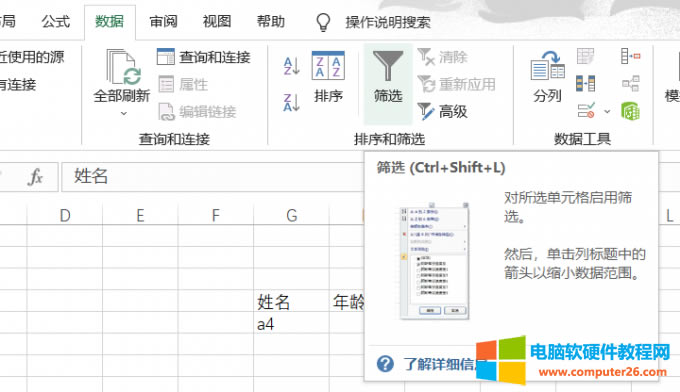Click the Flash Fill icon
This screenshot has width=680, height=392.
[x=585, y=56]
